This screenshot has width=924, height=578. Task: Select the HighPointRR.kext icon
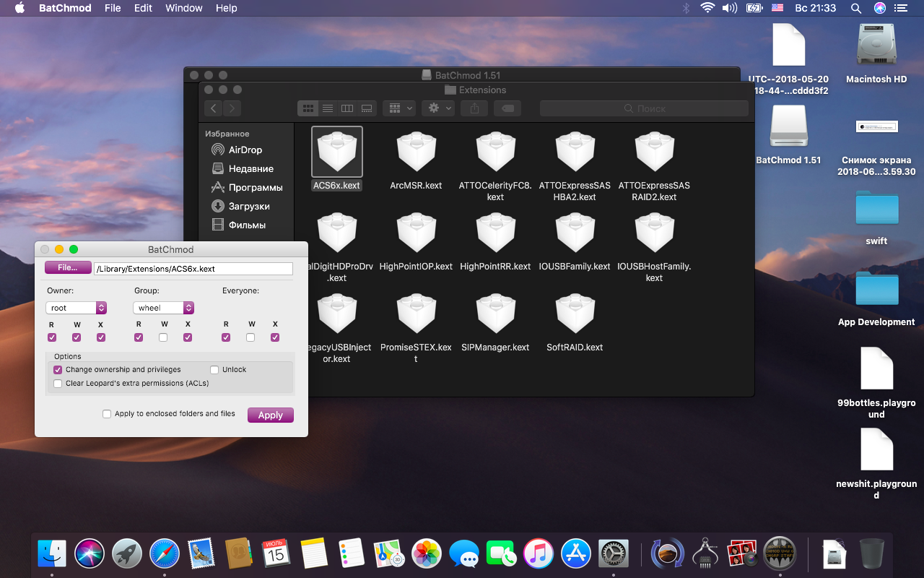click(x=496, y=233)
